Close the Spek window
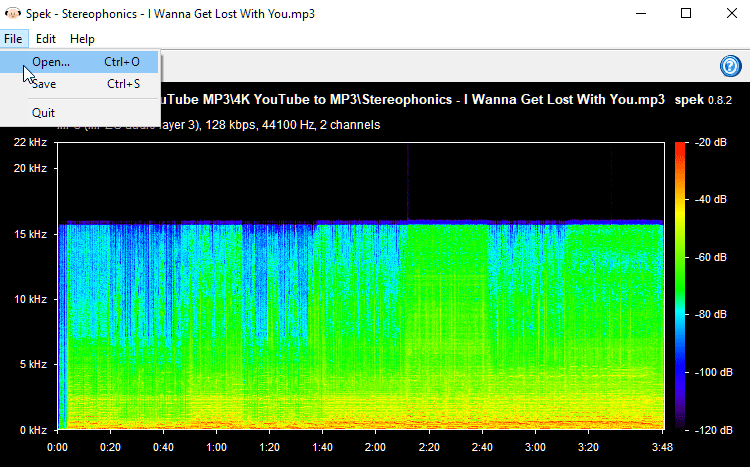Image resolution: width=750 pixels, height=467 pixels. [x=731, y=13]
